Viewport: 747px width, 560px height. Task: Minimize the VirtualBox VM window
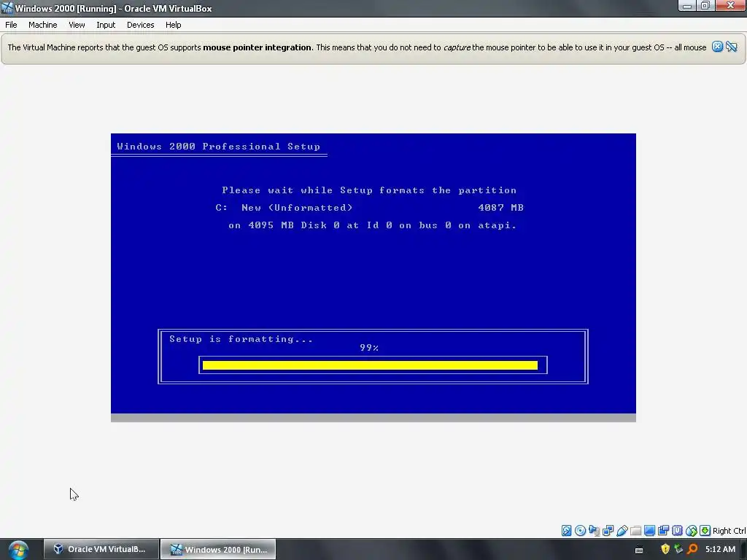pyautogui.click(x=687, y=6)
